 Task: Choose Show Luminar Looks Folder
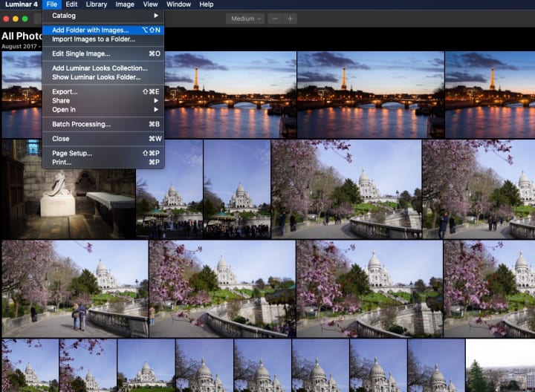(x=96, y=77)
